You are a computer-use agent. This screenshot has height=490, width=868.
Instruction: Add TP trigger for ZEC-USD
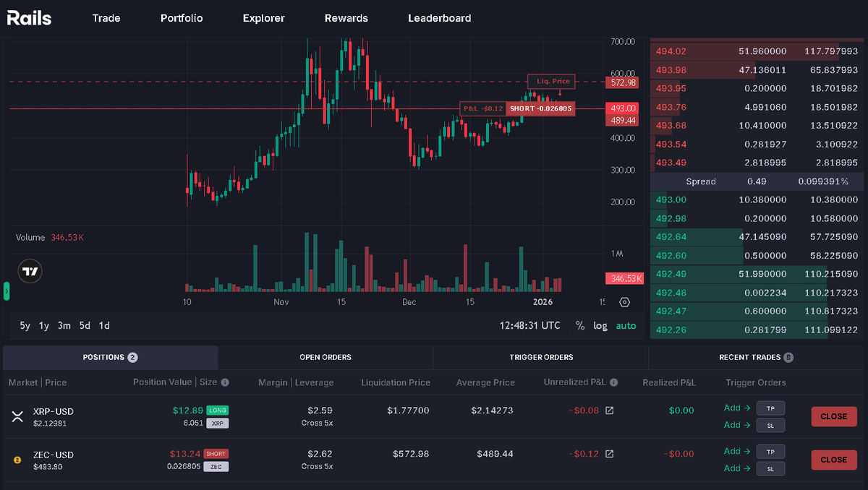tap(770, 451)
